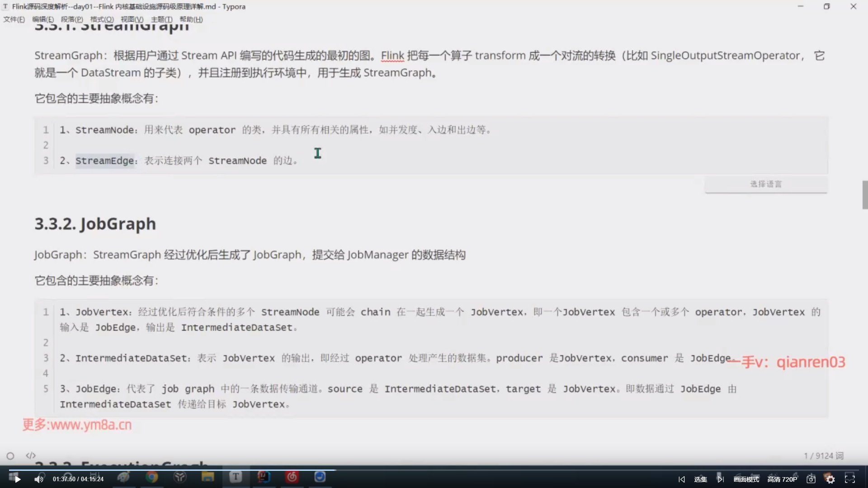Open File Explorer folder taskbar icon

208,477
